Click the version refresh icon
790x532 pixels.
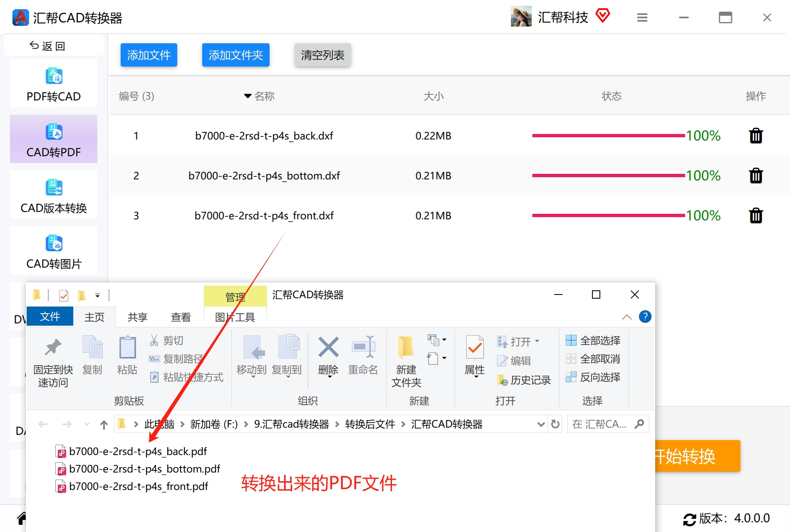pyautogui.click(x=689, y=519)
